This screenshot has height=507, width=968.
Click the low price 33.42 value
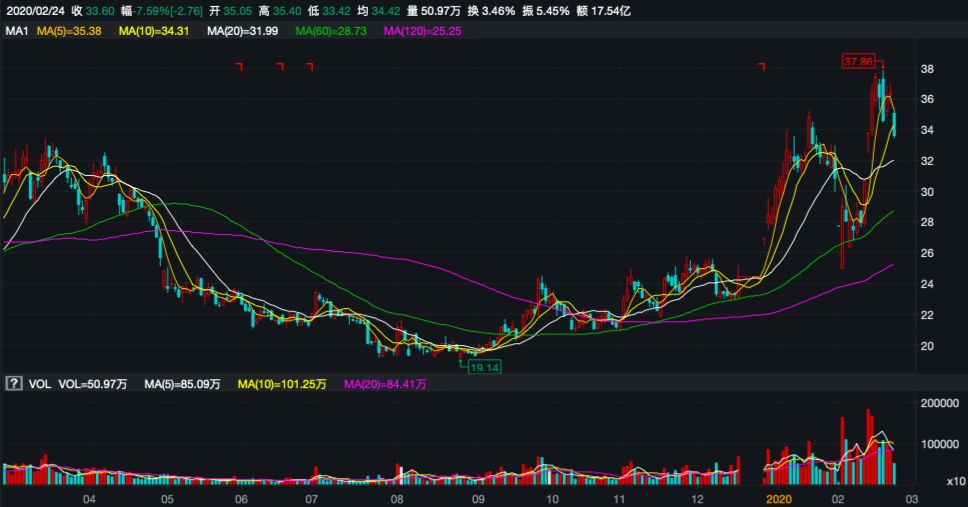pos(336,11)
